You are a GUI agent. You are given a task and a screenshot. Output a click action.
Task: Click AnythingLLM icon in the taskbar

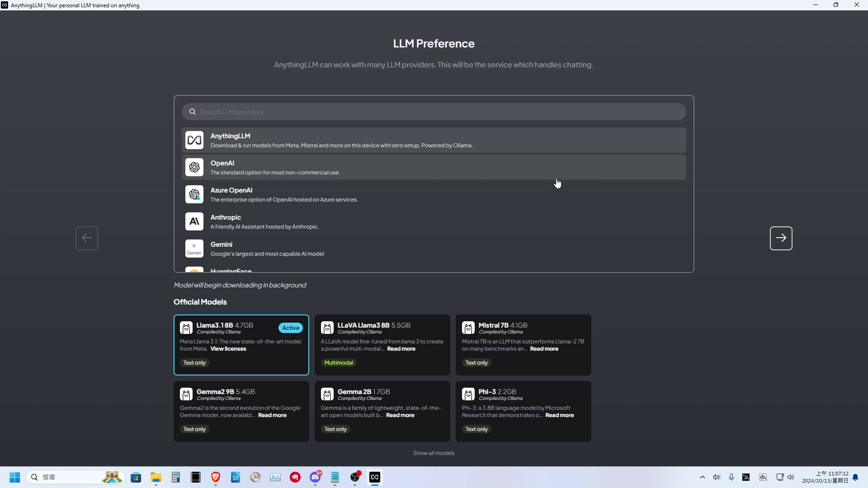coord(375,477)
